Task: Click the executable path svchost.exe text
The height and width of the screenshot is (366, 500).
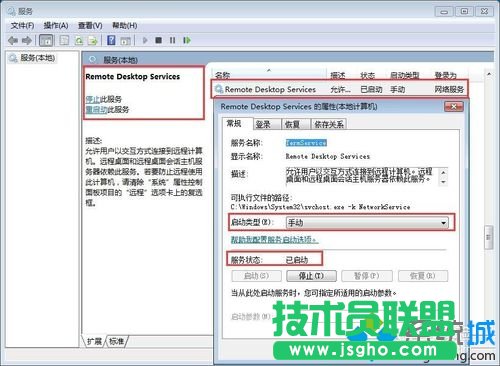Action: click(320, 207)
